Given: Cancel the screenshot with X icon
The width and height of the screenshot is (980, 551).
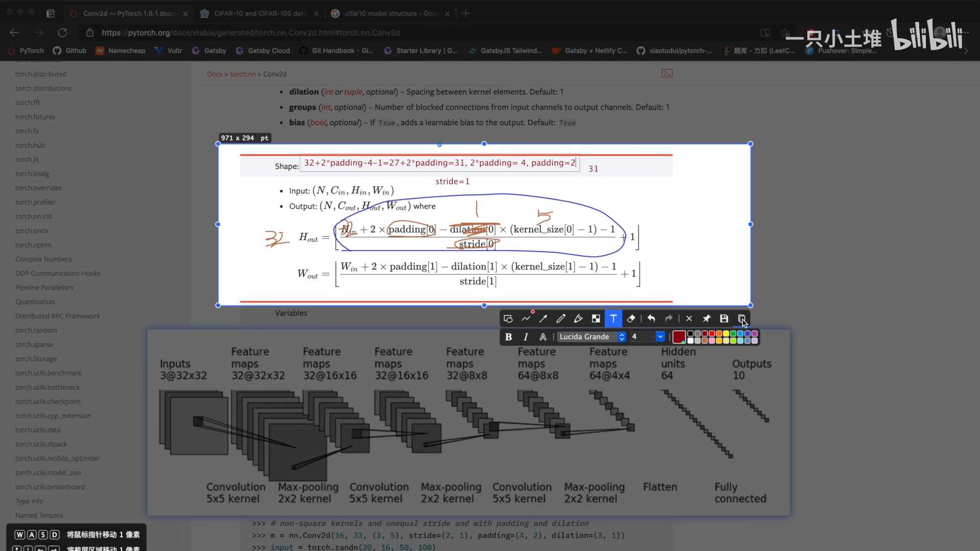Looking at the screenshot, I should [689, 319].
